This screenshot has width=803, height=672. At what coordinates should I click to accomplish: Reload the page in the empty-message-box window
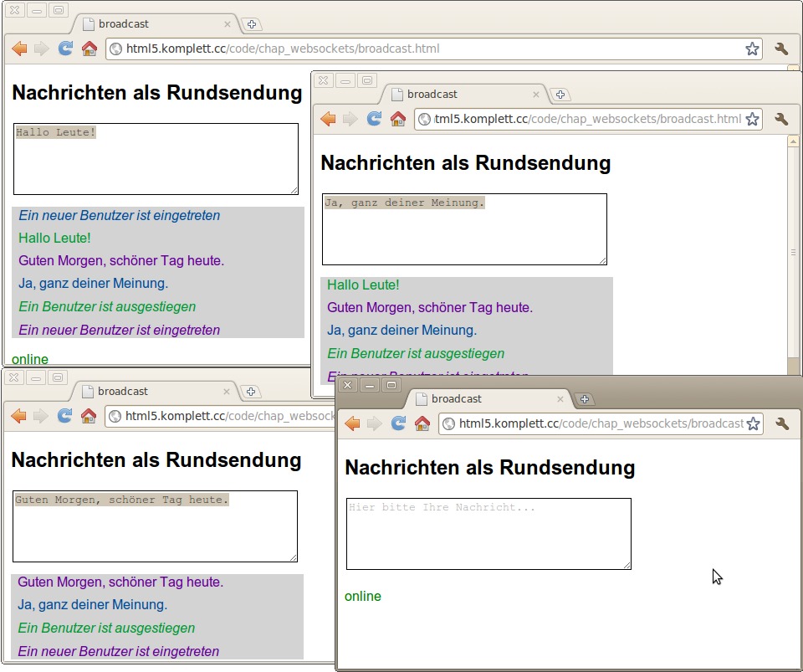tap(398, 423)
